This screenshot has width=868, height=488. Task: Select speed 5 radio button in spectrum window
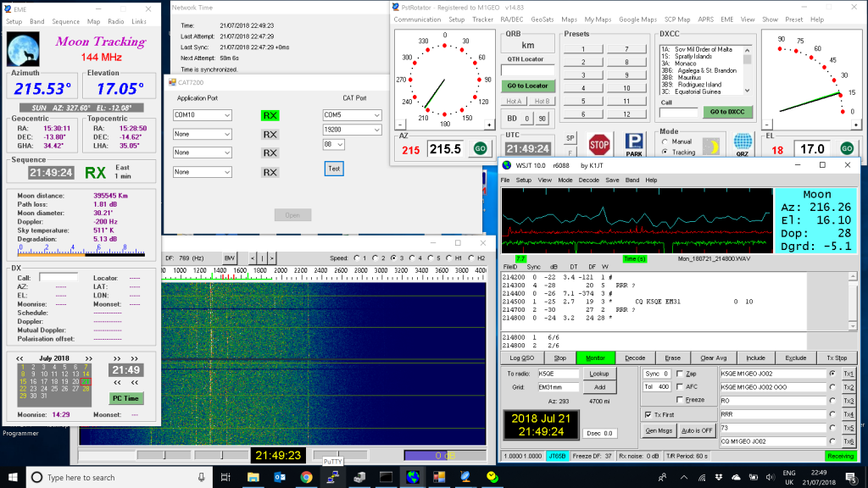[x=431, y=258]
